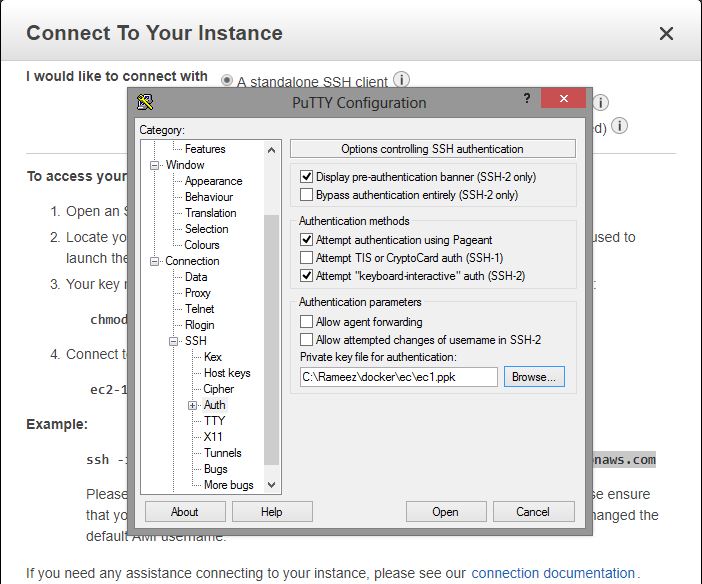
Task: Select Features in category tree
Action: (205, 149)
